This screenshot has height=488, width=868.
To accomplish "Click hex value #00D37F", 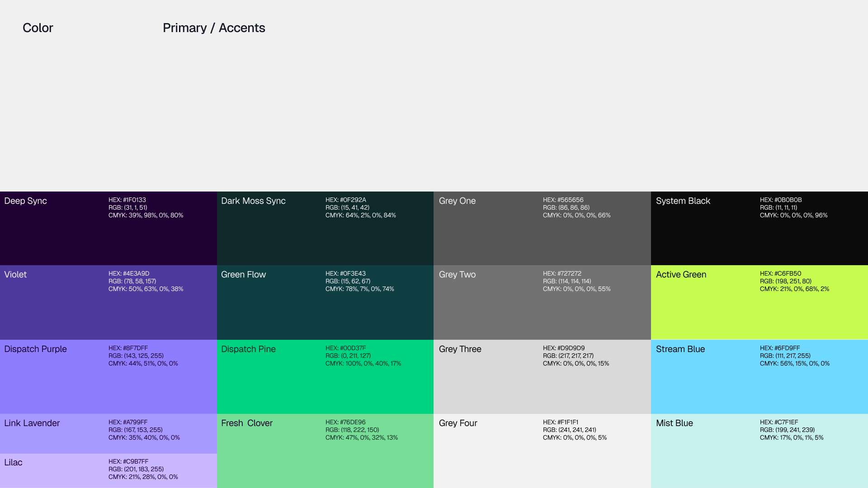I will click(353, 348).
